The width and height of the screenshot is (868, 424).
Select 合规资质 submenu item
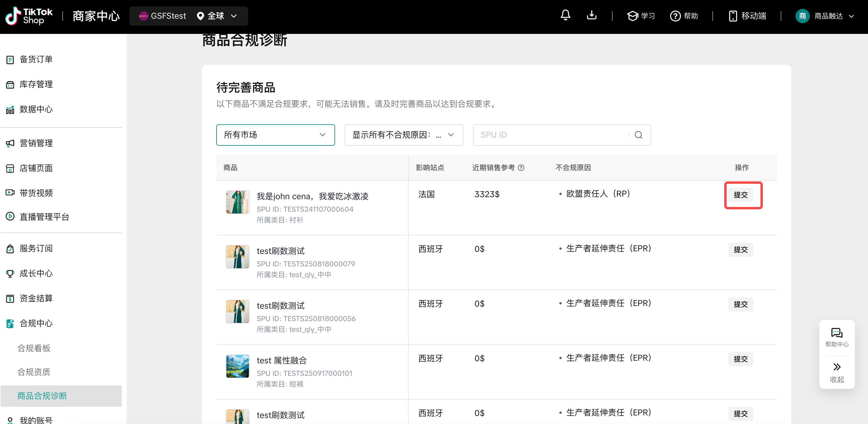pos(34,372)
